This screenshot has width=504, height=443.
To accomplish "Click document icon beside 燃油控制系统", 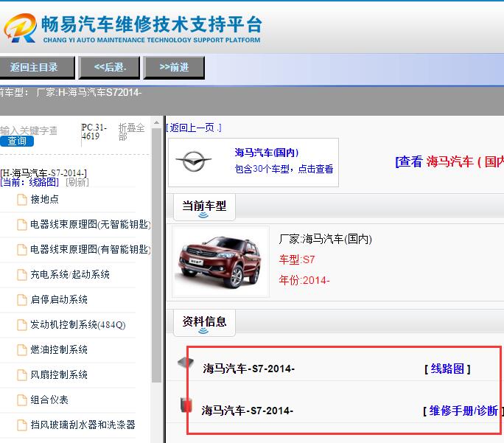I will [x=22, y=350].
